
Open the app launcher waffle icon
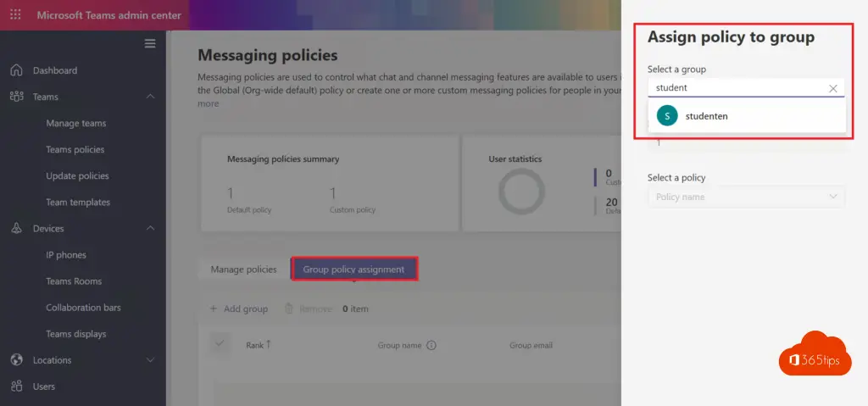click(x=16, y=15)
